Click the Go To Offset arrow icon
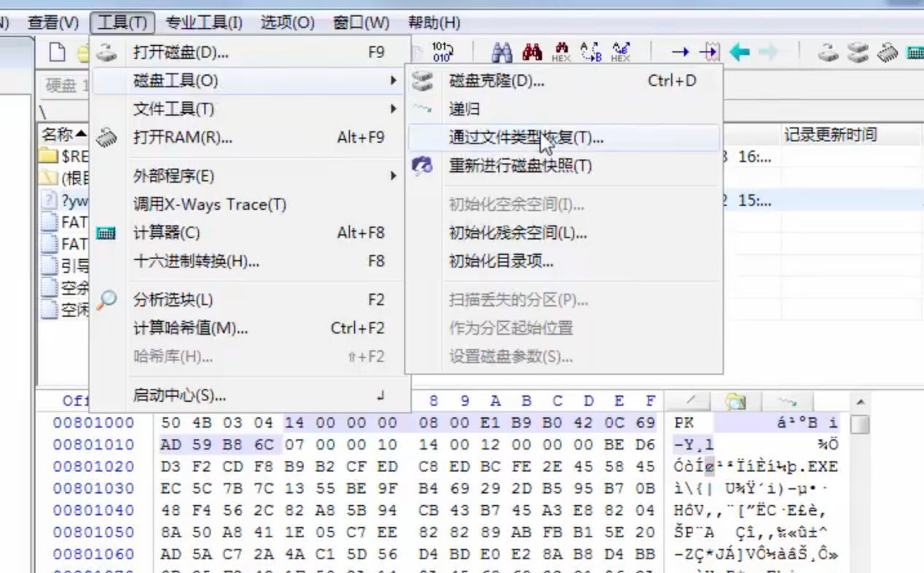 (x=680, y=52)
